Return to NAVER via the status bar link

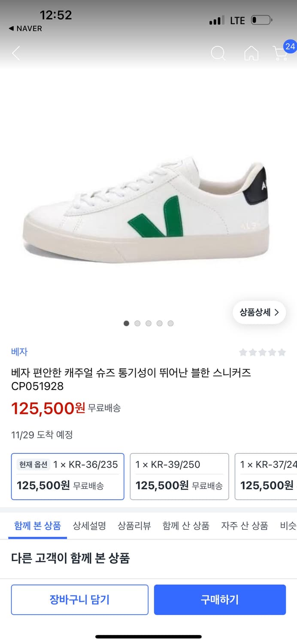25,29
